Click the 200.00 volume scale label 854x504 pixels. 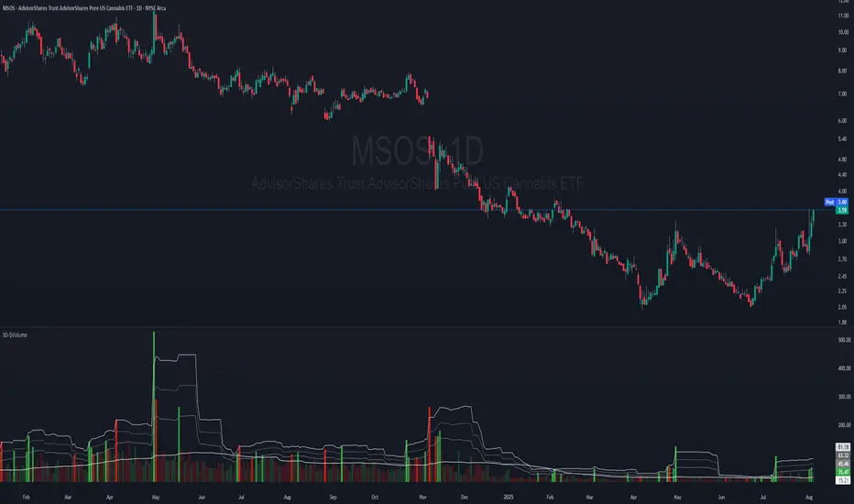click(x=844, y=425)
